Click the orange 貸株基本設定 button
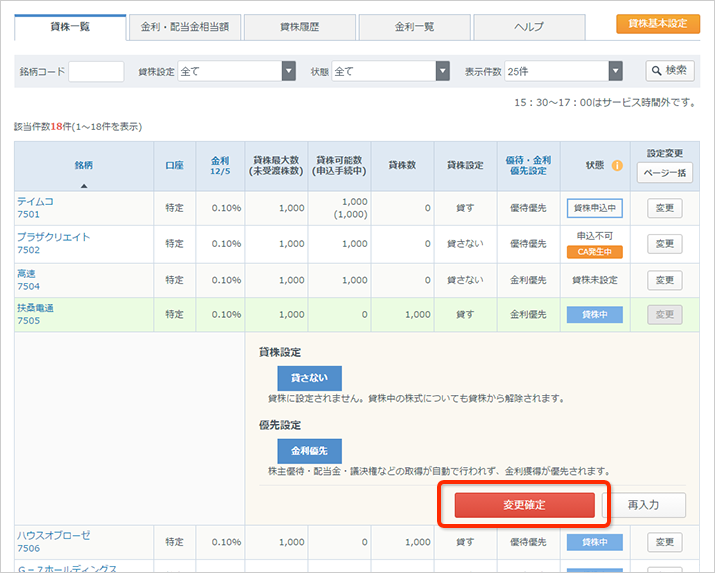Image resolution: width=715 pixels, height=573 pixels. click(657, 23)
